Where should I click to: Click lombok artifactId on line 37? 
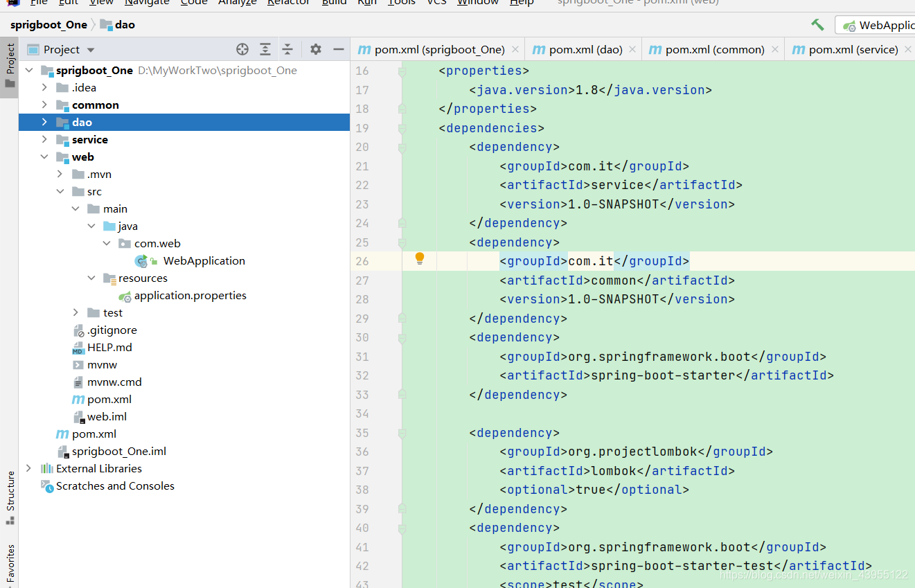614,471
